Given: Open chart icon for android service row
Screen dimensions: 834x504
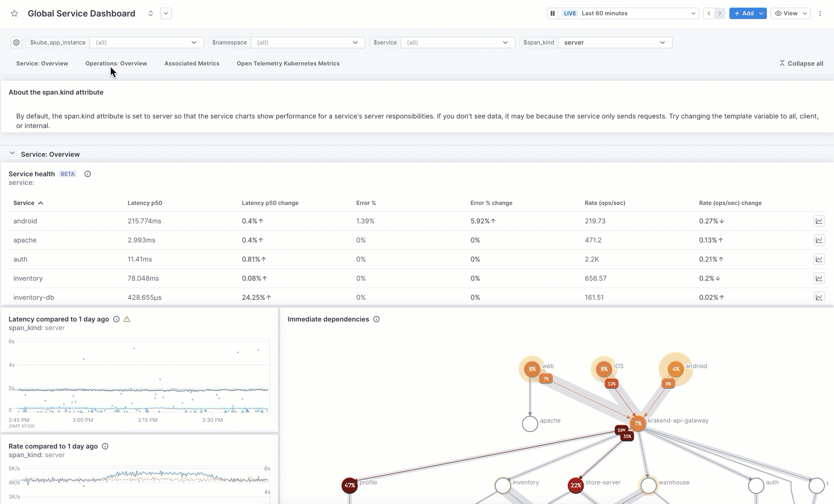Looking at the screenshot, I should (819, 221).
